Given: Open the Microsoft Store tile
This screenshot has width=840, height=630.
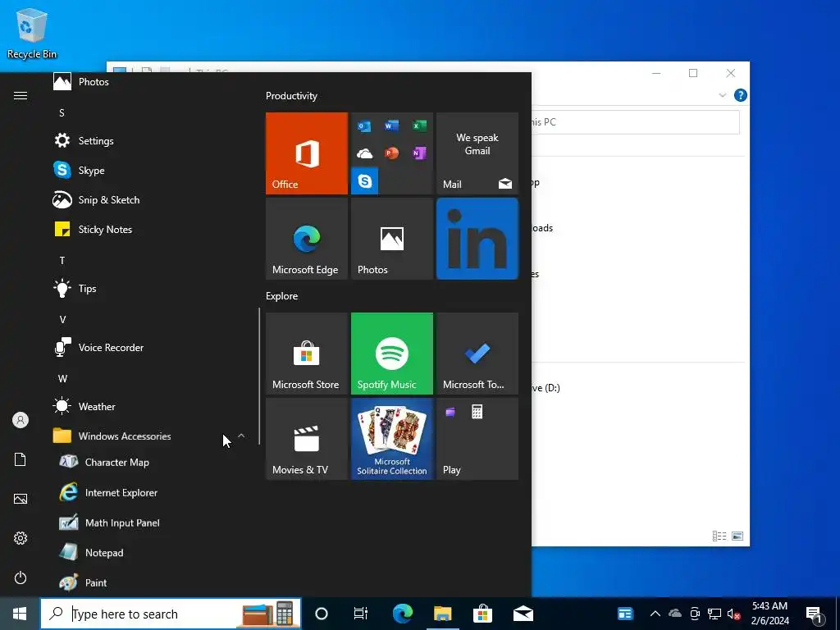Looking at the screenshot, I should (307, 354).
